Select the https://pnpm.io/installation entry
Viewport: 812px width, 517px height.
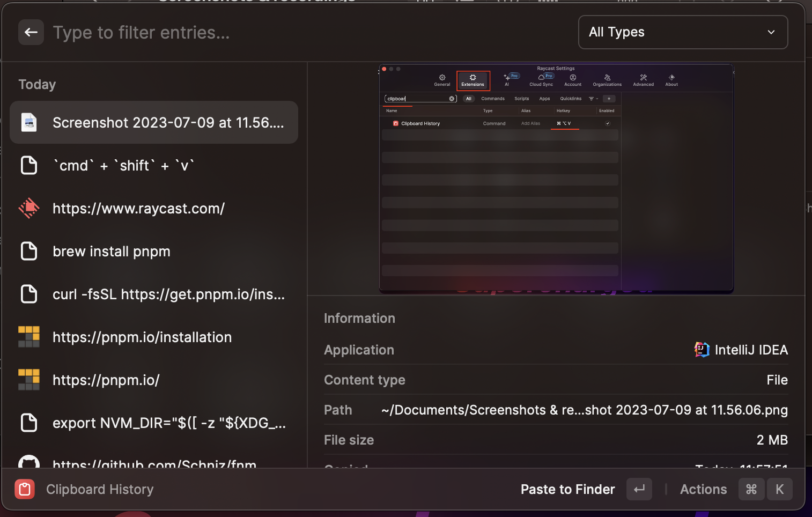tap(154, 337)
